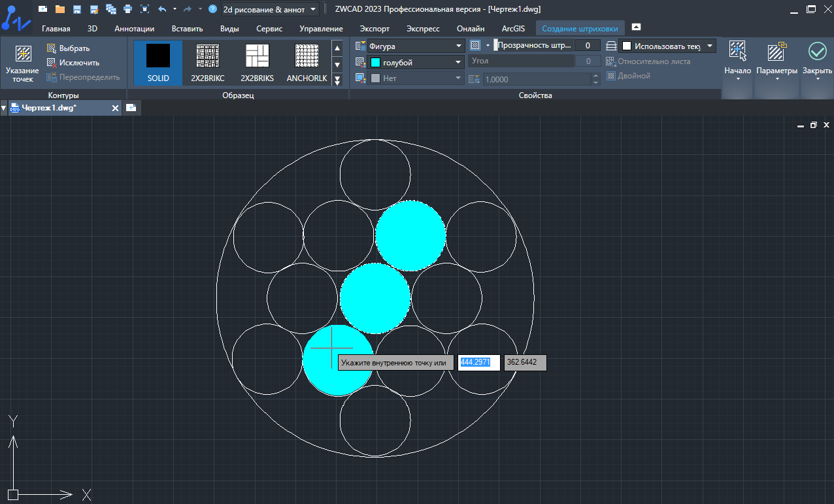Viewport: 834px width, 504px height.
Task: Select the SOLID hatch pattern
Action: (158, 63)
